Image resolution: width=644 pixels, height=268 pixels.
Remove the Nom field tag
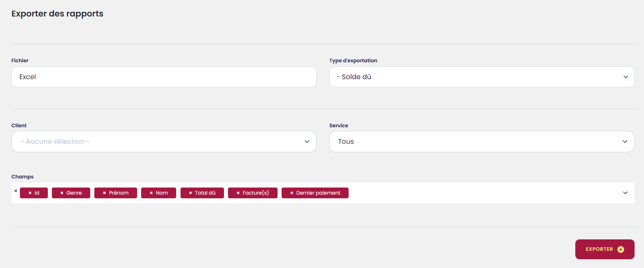[151, 193]
